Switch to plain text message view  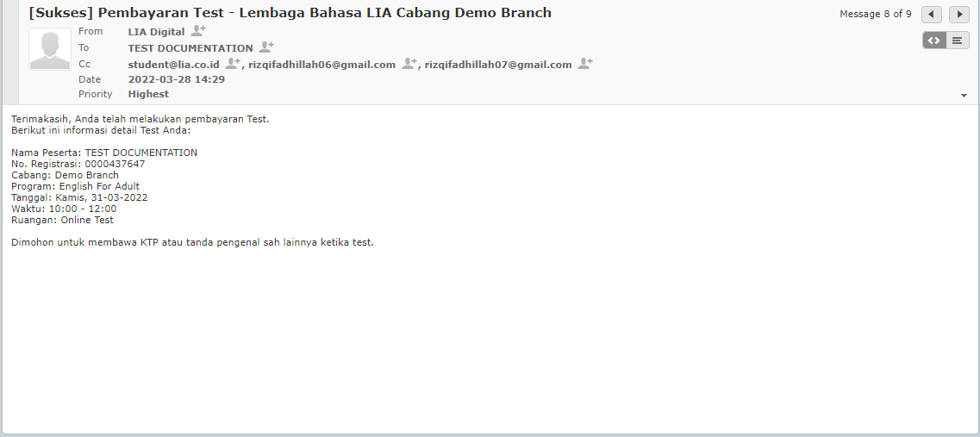coord(958,41)
